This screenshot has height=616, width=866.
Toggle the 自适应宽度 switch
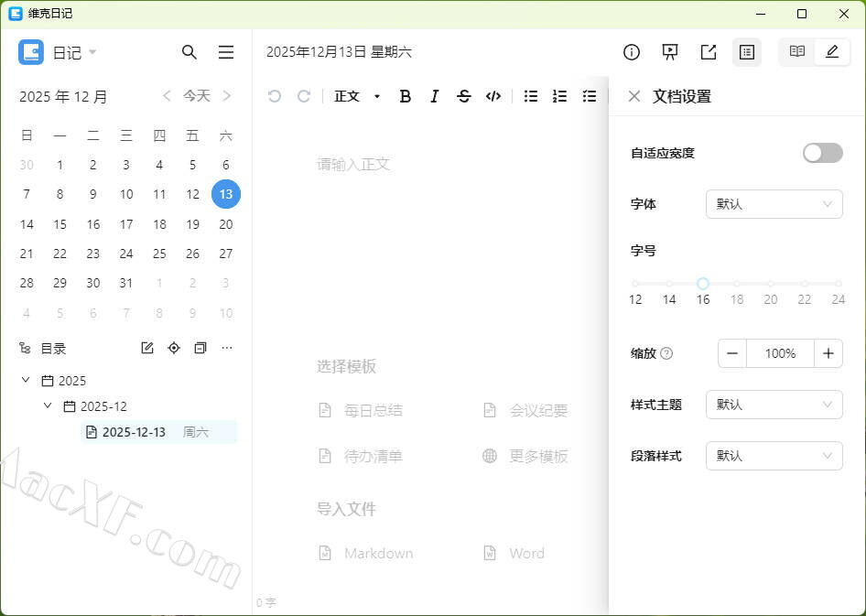pyautogui.click(x=822, y=153)
